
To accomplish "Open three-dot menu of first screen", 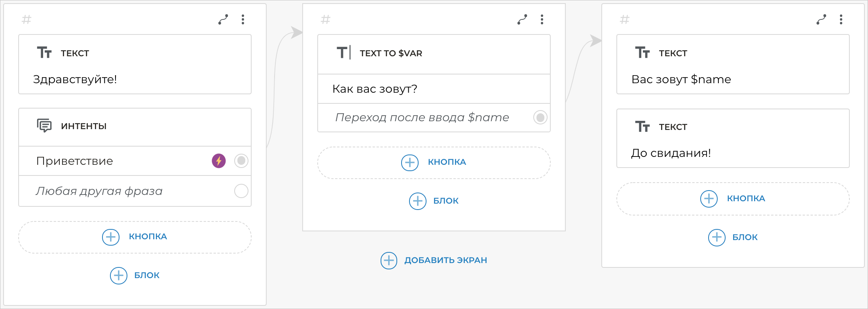I will (243, 19).
